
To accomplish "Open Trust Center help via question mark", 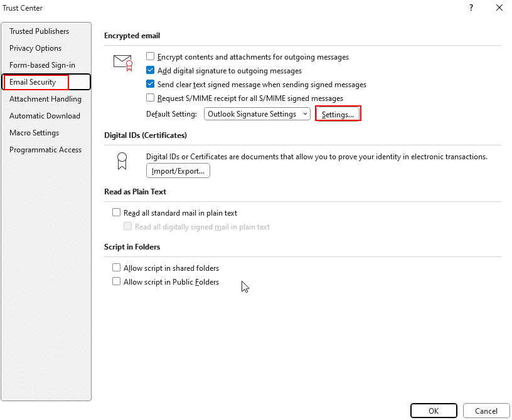I will (x=471, y=8).
